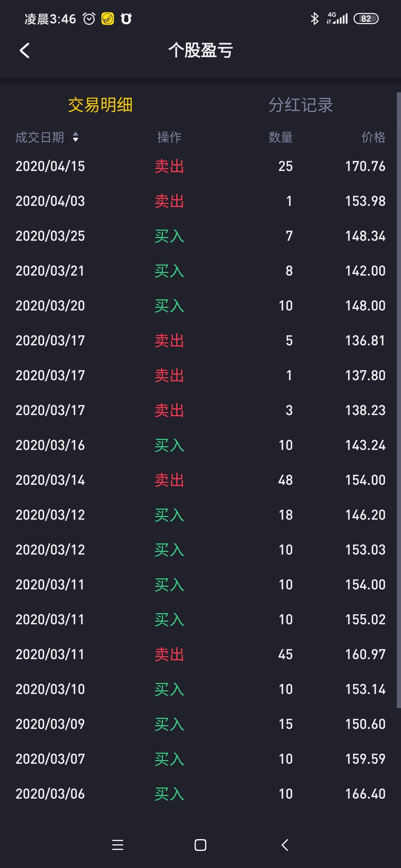Screen dimensions: 401x868
Task: Open the Android recent apps menu icon
Action: 118,845
